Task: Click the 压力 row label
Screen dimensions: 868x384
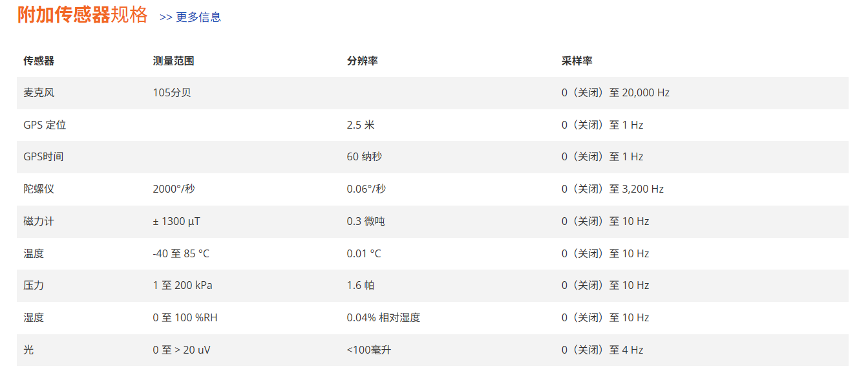Action: tap(34, 285)
